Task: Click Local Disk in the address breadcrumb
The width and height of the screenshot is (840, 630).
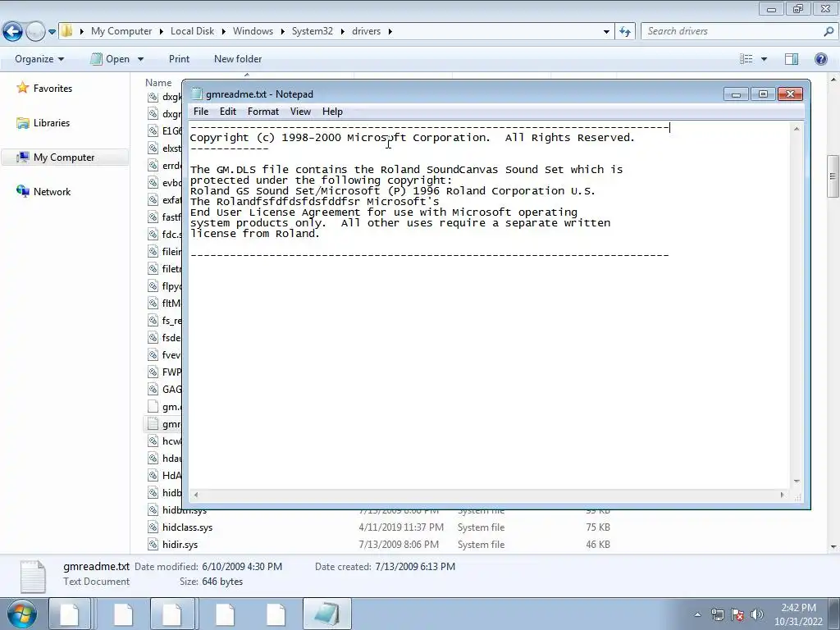Action: 192,31
